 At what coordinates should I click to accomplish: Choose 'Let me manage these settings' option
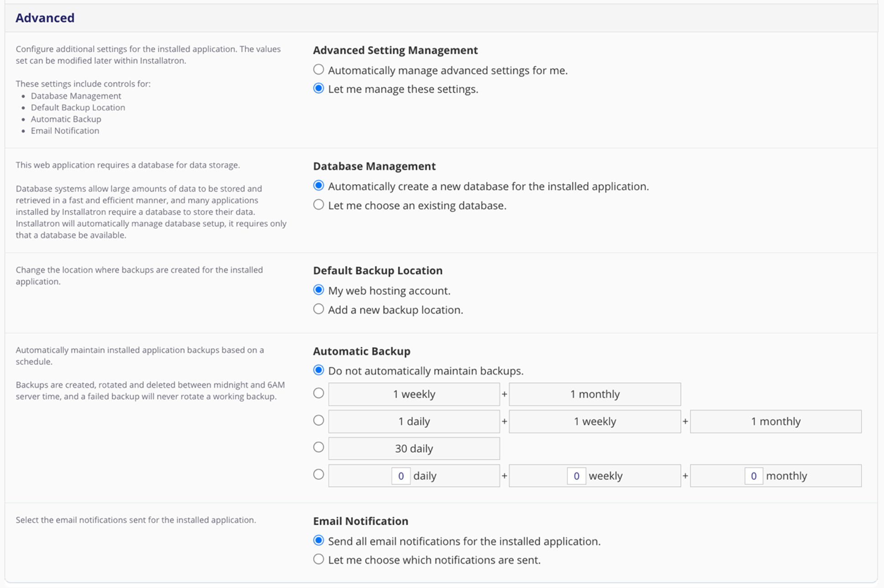click(x=319, y=88)
